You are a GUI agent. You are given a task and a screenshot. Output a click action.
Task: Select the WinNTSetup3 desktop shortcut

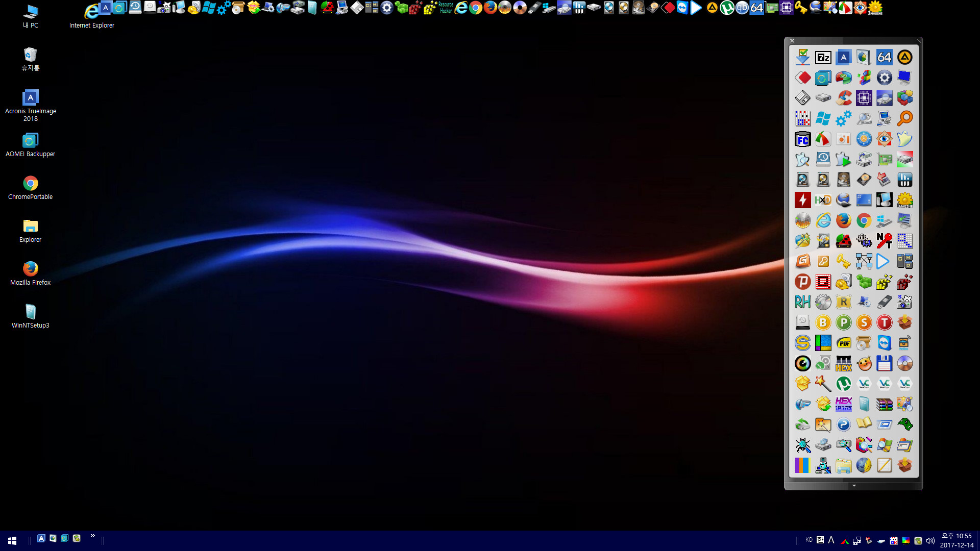tap(31, 316)
